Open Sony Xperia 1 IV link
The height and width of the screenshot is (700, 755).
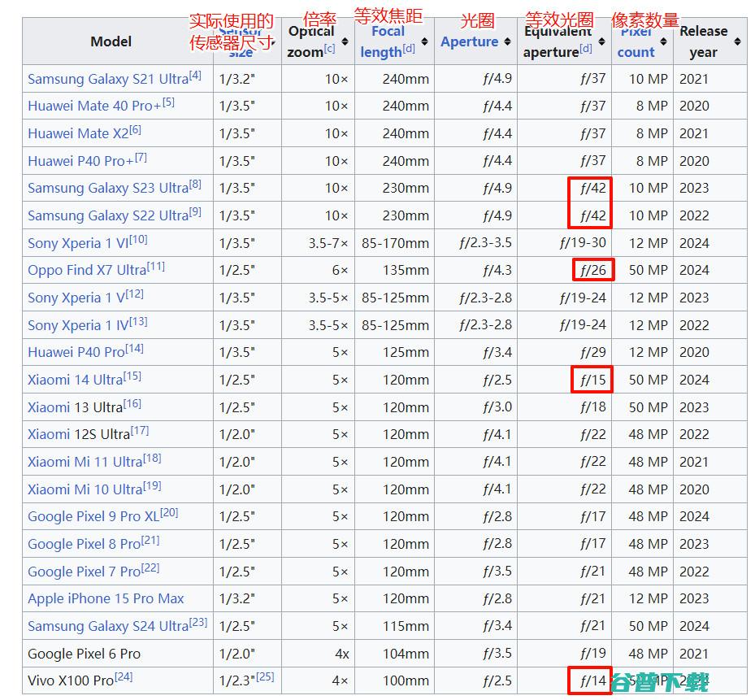[x=78, y=325]
